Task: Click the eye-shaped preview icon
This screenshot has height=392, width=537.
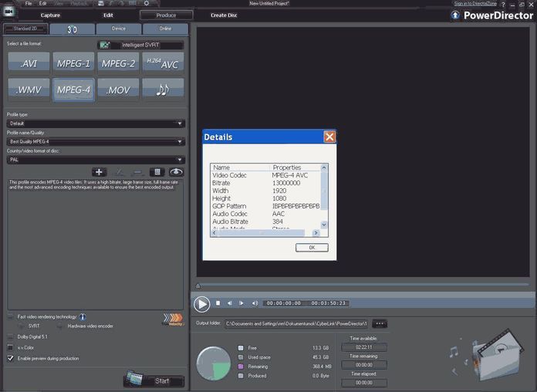Action: coord(177,172)
